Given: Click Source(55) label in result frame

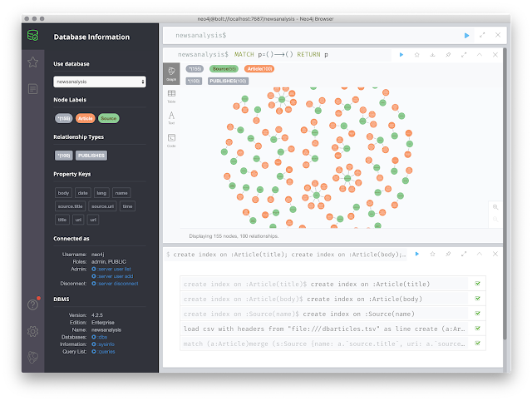Looking at the screenshot, I should click(224, 69).
